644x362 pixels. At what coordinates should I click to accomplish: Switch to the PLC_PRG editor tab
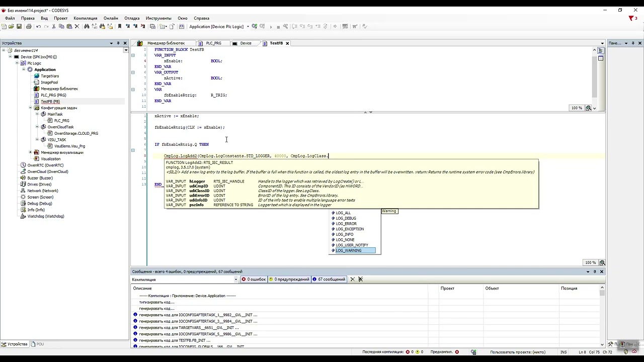pyautogui.click(x=213, y=43)
